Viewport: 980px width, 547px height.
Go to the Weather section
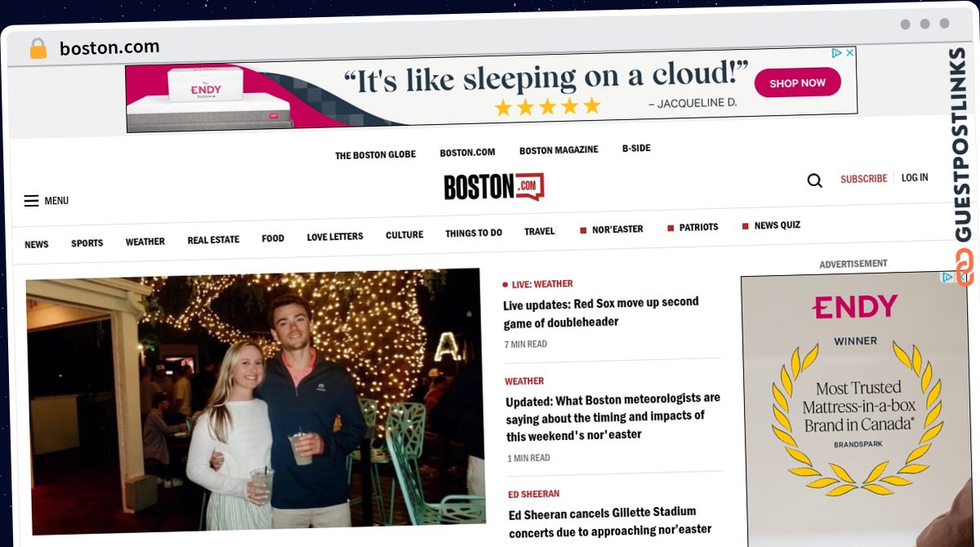pos(145,242)
